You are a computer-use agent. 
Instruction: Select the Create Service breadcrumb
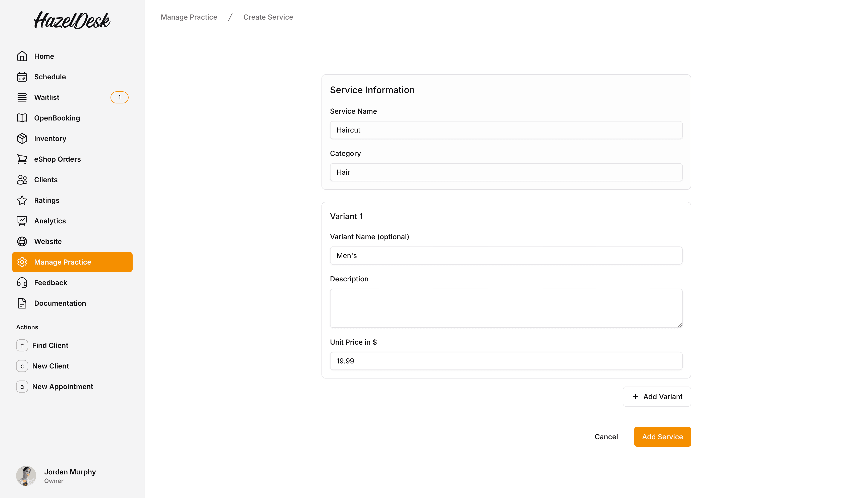268,17
